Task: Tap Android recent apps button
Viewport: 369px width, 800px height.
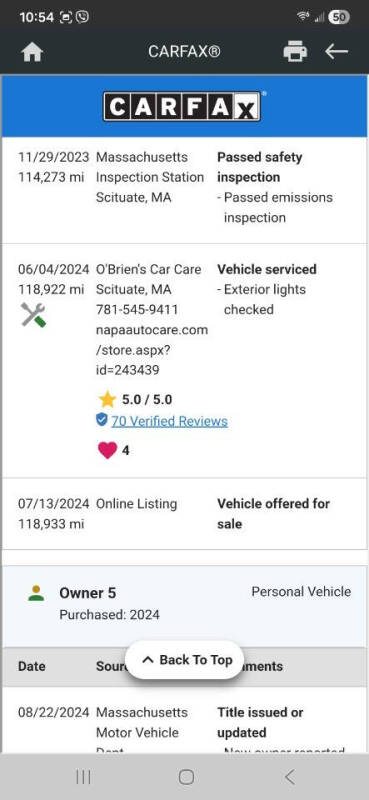Action: pos(83,777)
